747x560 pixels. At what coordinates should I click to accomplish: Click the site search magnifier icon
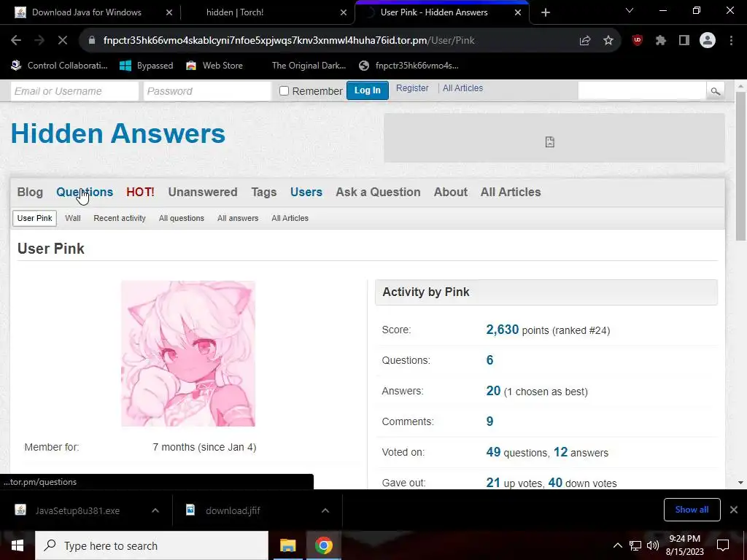click(x=715, y=91)
